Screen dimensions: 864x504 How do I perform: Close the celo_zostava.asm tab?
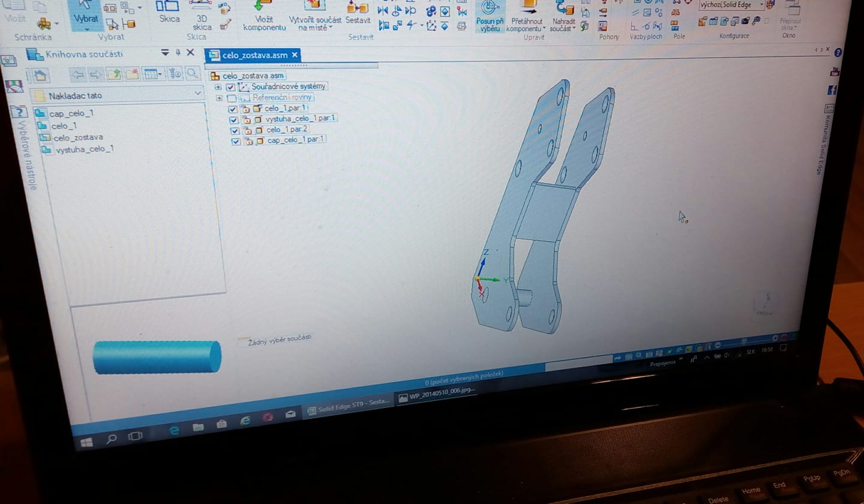(295, 55)
